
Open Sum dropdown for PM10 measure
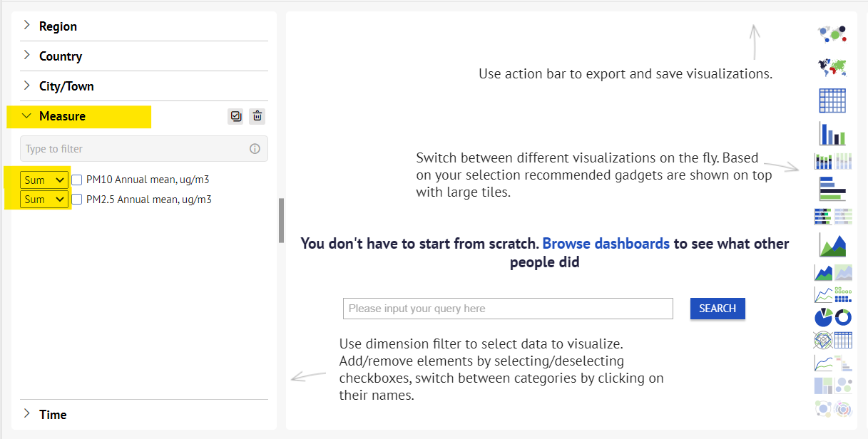point(44,180)
